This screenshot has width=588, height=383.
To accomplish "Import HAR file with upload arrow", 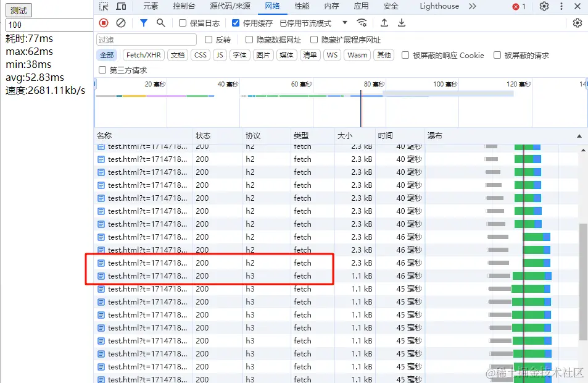I will coord(384,23).
